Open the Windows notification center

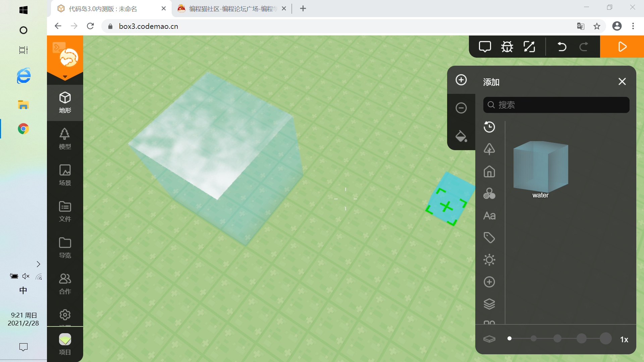pos(23,347)
